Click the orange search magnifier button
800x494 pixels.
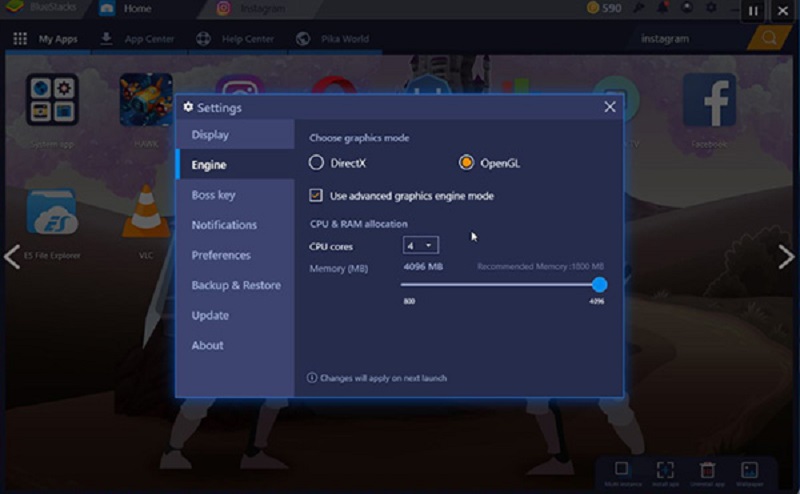[x=768, y=39]
